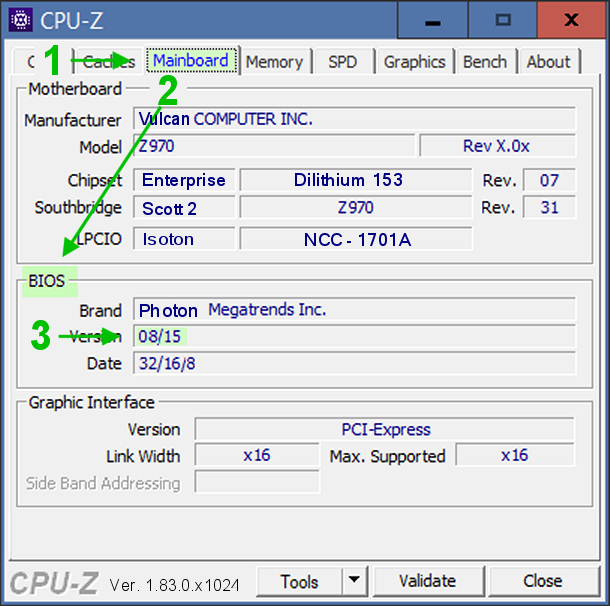Open the SPD tab
This screenshot has height=606, width=610.
click(x=342, y=62)
